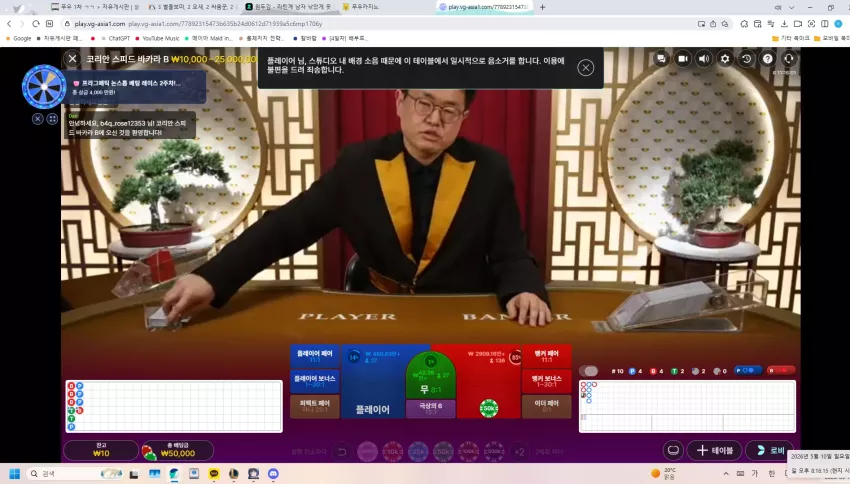Open 기타 북마크 folder
Image resolution: width=850 pixels, height=484 pixels.
click(x=790, y=38)
